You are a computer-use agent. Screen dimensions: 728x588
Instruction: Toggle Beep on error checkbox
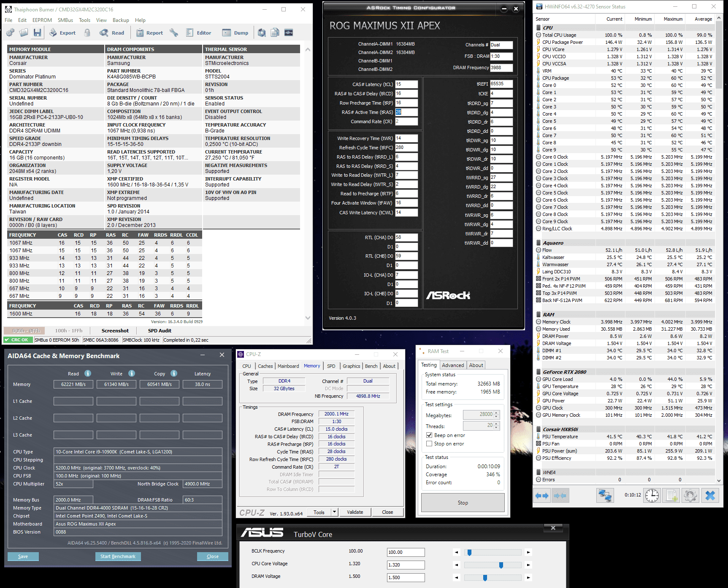point(429,435)
